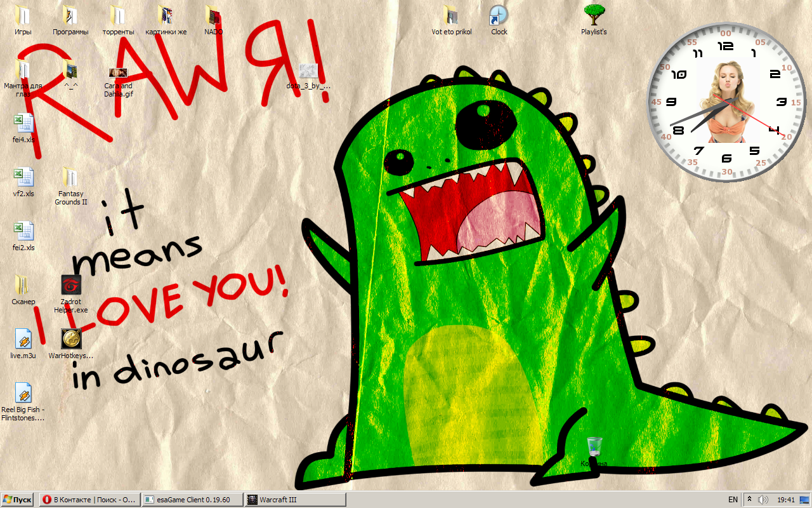Screen dimensions: 812x508
Task: Open the Vot eto prikol folder
Action: point(451,15)
